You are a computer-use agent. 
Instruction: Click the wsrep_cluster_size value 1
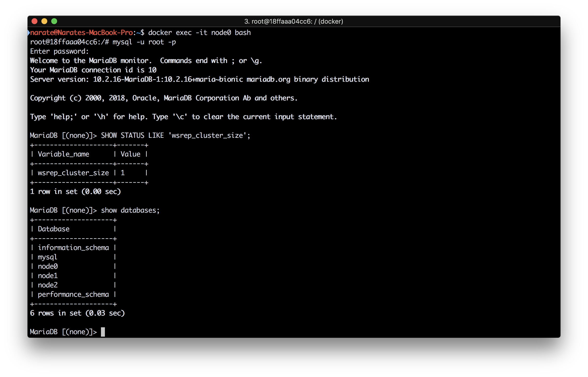(x=122, y=173)
